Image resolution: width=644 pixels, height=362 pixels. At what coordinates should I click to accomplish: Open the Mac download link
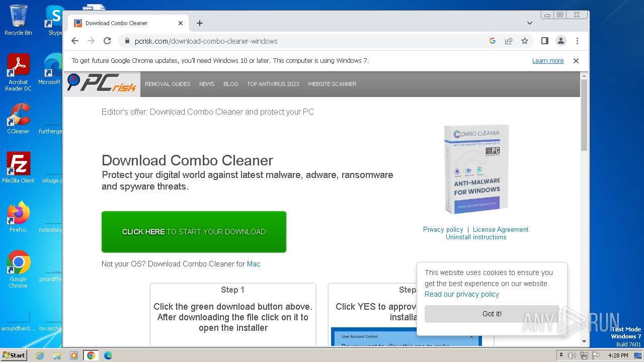(254, 264)
